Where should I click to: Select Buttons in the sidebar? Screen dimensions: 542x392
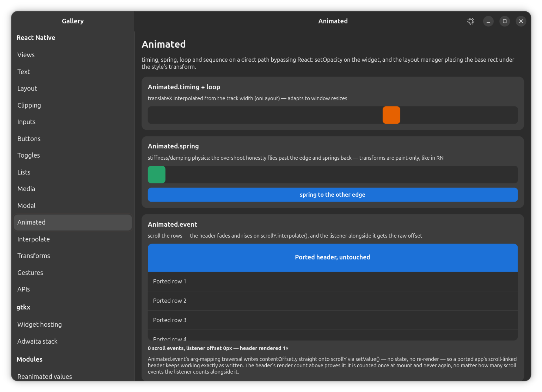(x=73, y=139)
